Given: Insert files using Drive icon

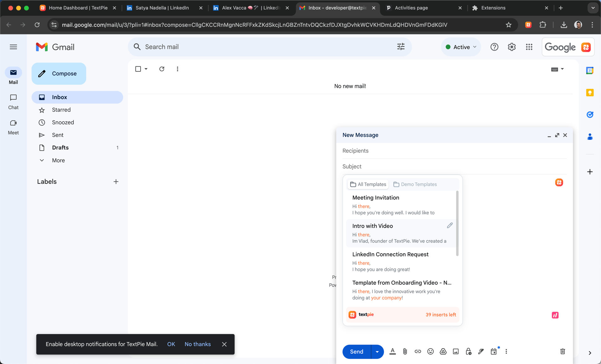Looking at the screenshot, I should [x=443, y=351].
